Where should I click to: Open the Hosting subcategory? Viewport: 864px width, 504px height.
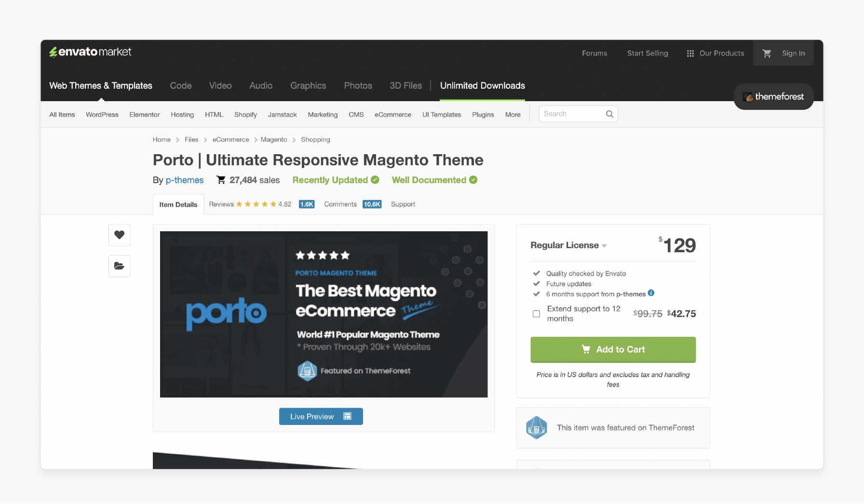point(182,115)
